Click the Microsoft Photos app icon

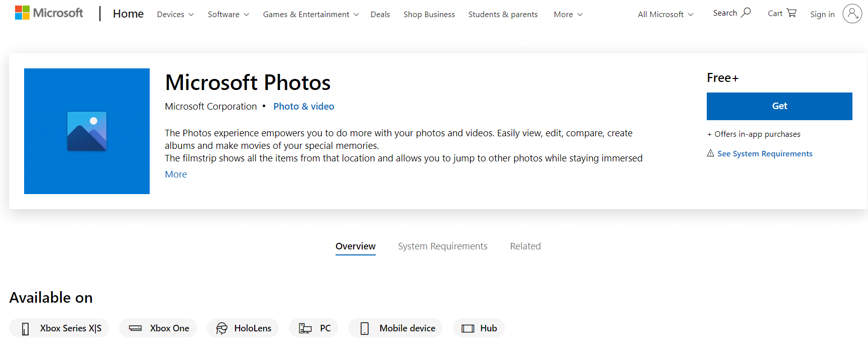pos(87,131)
